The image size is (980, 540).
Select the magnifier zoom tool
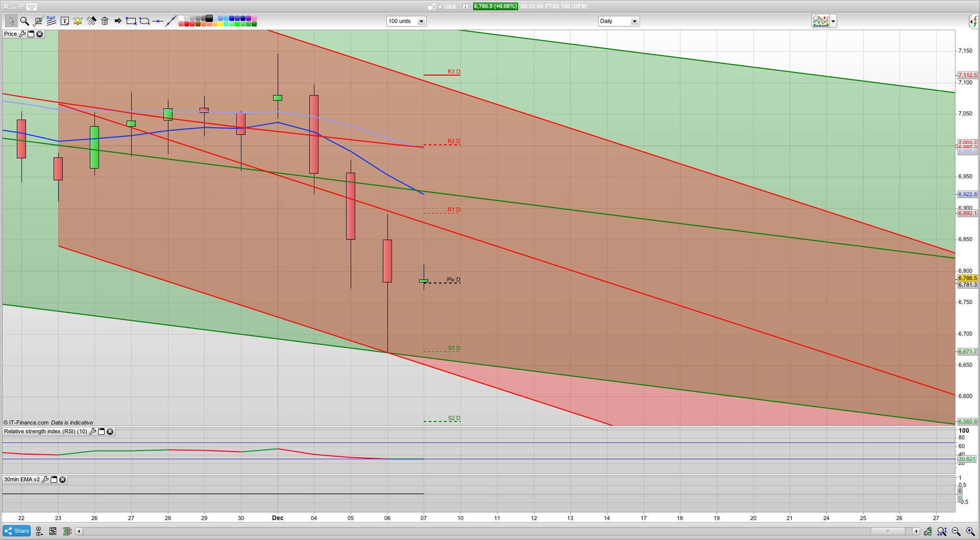click(24, 21)
